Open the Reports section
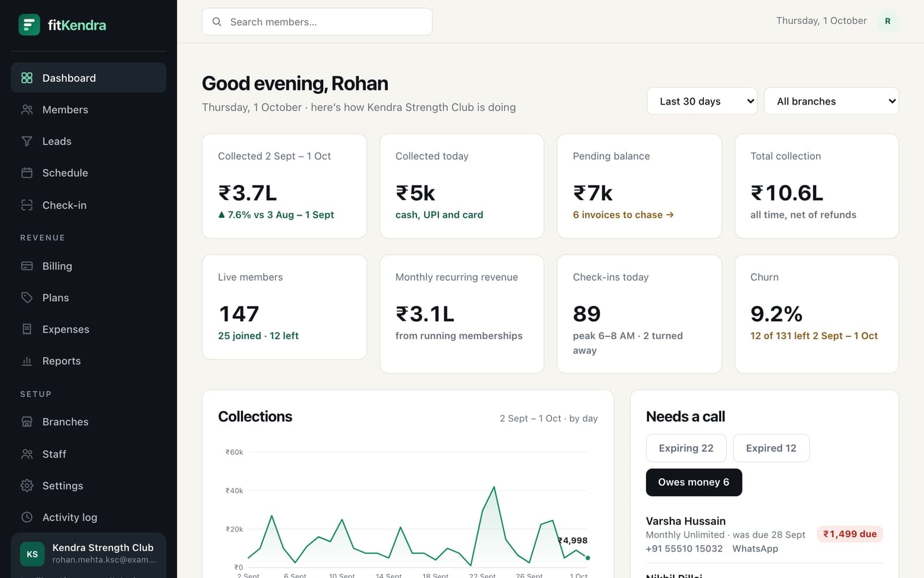924x578 pixels. point(88,361)
